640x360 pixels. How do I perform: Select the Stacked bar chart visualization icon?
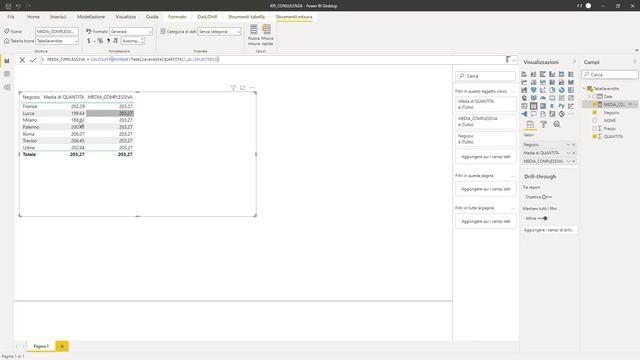click(x=524, y=74)
